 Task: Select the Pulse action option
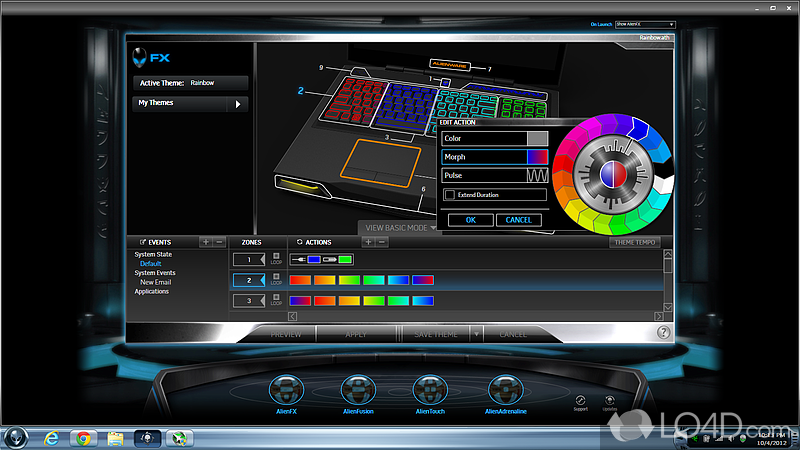coord(495,175)
